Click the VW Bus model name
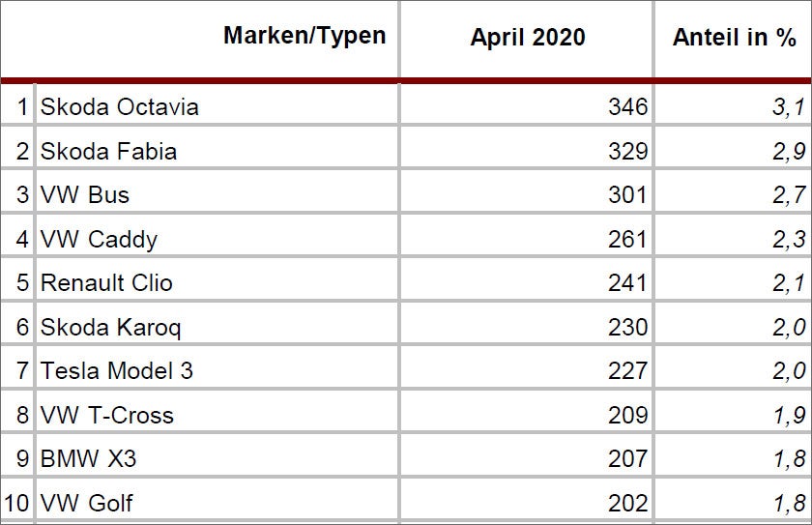The height and width of the screenshot is (525, 812). (85, 194)
